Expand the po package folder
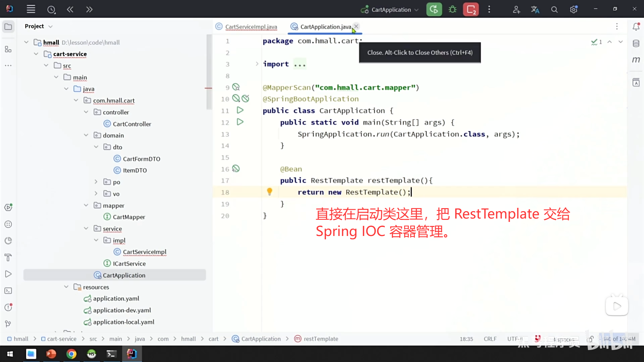This screenshot has width=644, height=362. click(96, 182)
